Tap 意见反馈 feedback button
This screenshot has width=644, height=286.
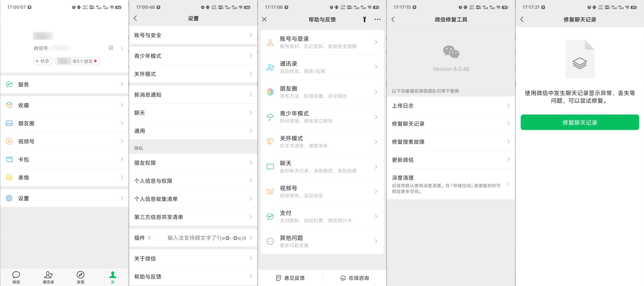click(290, 278)
